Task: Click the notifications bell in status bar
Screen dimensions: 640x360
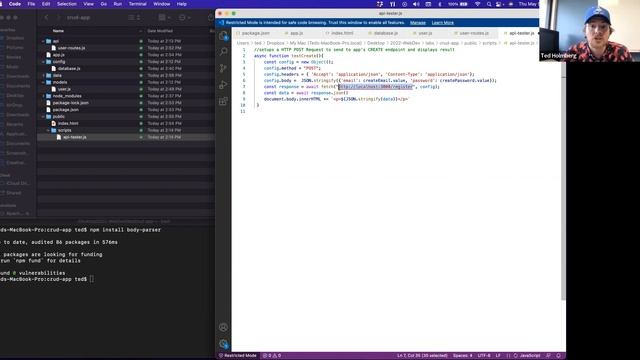Action: pyautogui.click(x=558, y=356)
